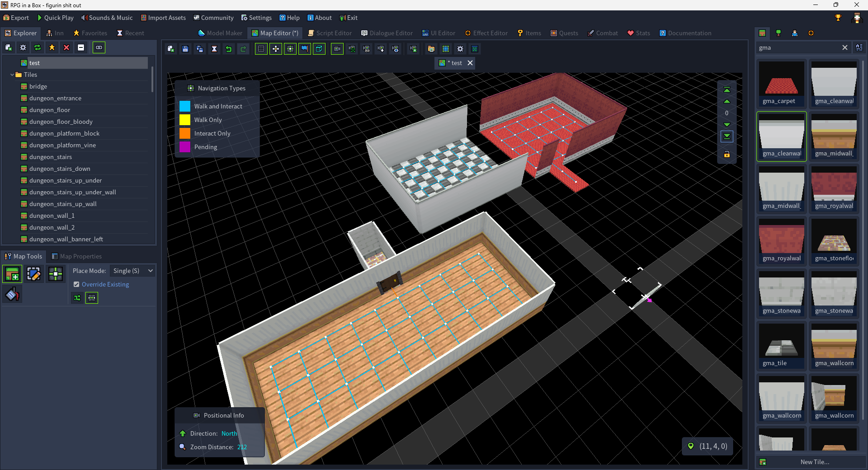Jump to top level double-arrow in level control
This screenshot has height=470, width=868.
click(x=727, y=89)
